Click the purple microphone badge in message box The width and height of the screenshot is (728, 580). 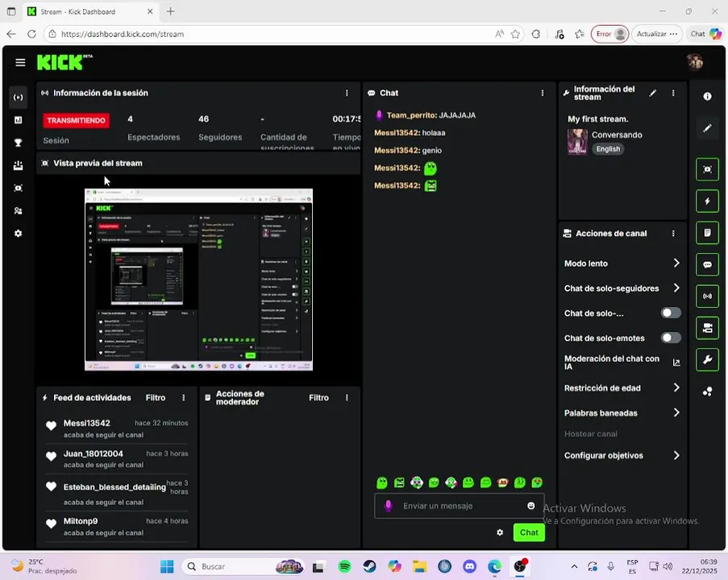pos(388,506)
